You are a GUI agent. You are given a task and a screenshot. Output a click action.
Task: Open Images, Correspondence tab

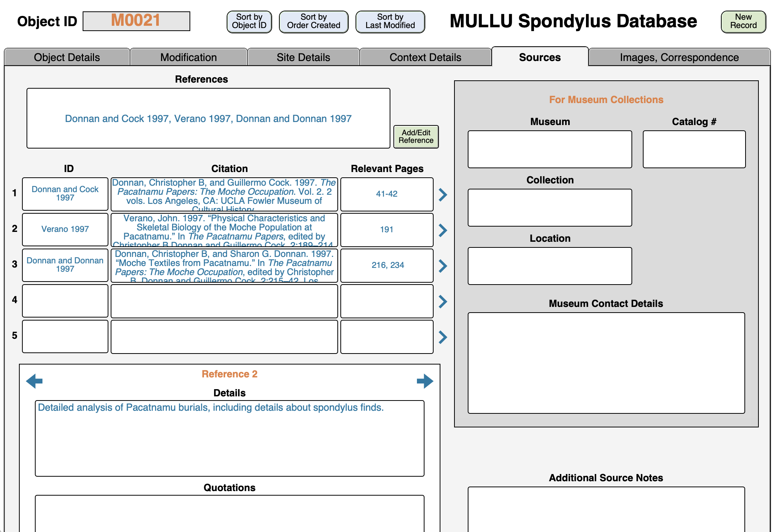pyautogui.click(x=679, y=57)
